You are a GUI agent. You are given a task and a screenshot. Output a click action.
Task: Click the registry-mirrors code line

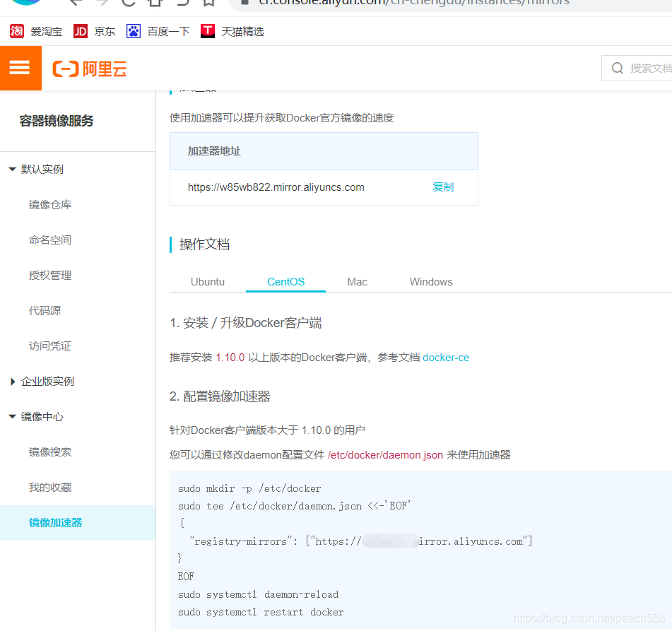(361, 541)
